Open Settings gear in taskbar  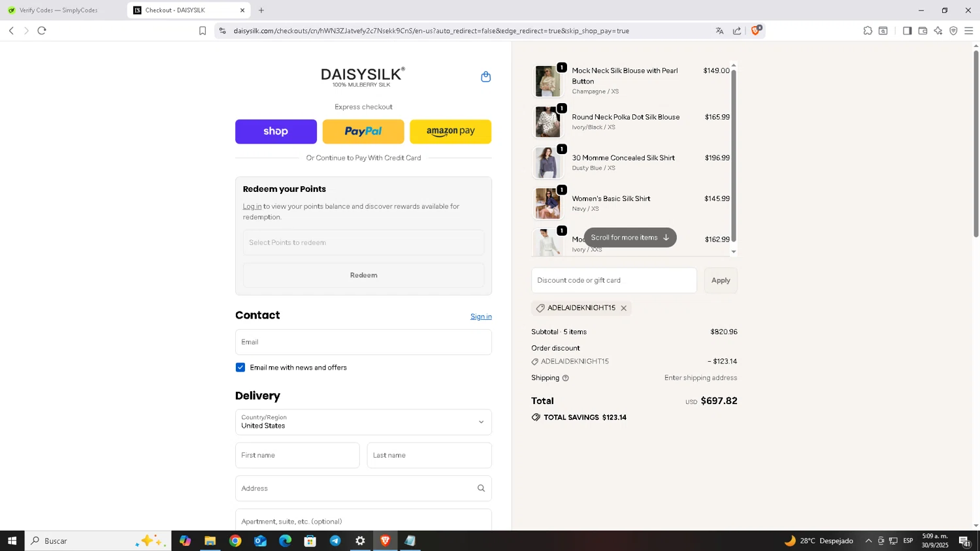click(360, 541)
